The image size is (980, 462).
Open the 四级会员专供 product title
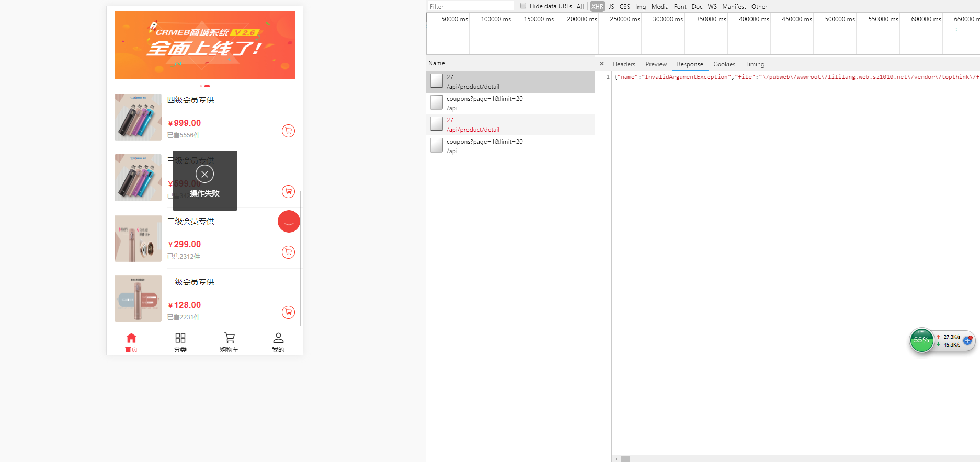[x=191, y=100]
